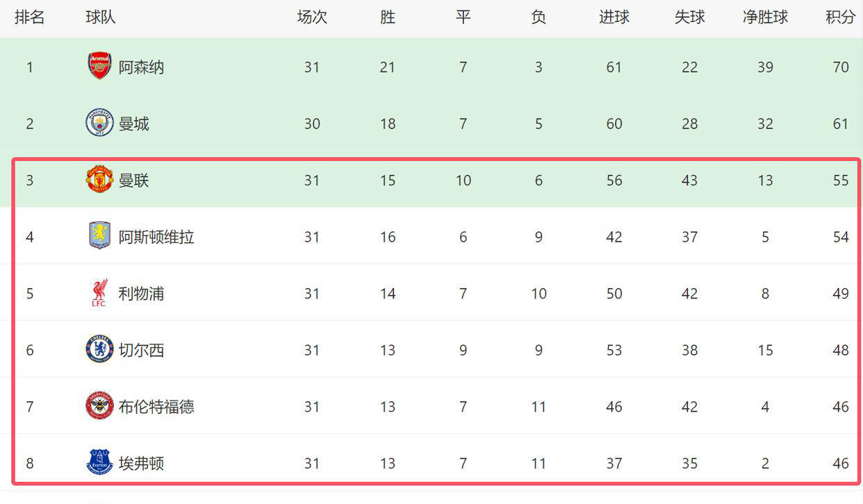Open the 利物浦 team name link
Viewport: 863px width, 504px height.
tap(141, 294)
